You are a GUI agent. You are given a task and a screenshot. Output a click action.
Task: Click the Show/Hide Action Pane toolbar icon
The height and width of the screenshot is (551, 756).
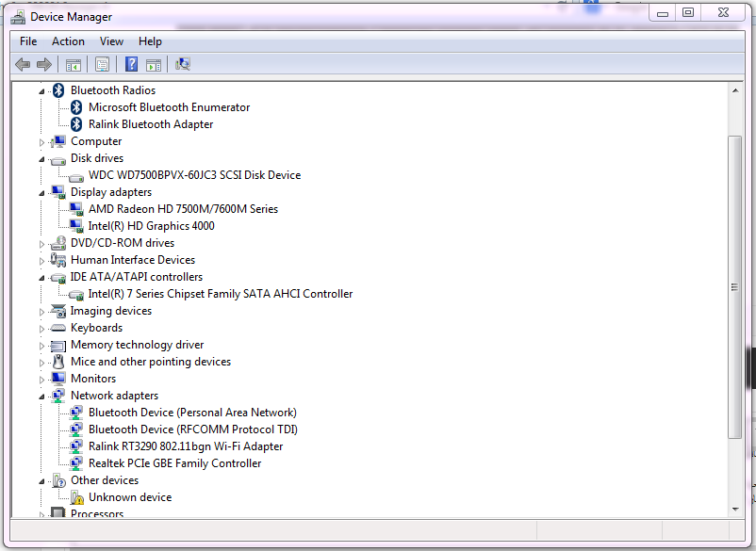154,64
